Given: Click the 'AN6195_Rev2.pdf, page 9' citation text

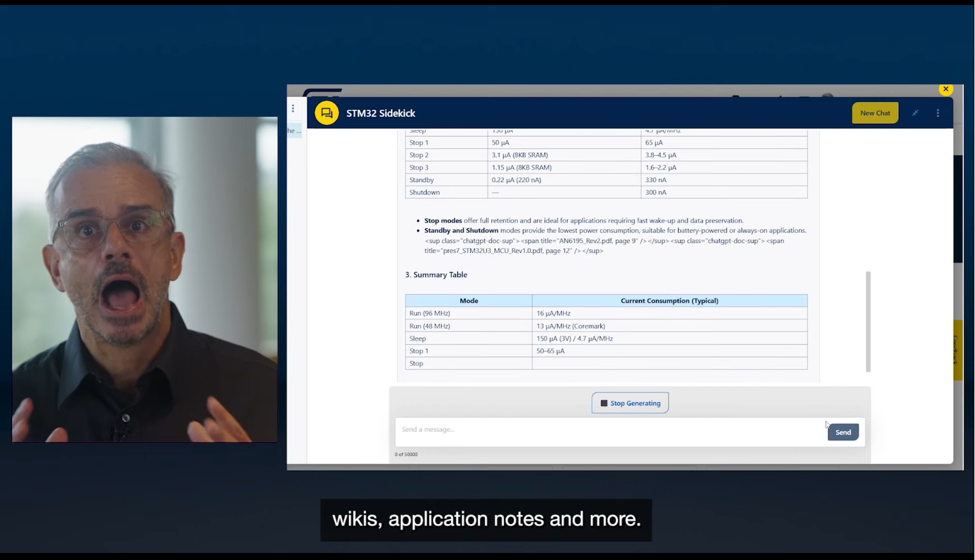Looking at the screenshot, I should point(598,241).
